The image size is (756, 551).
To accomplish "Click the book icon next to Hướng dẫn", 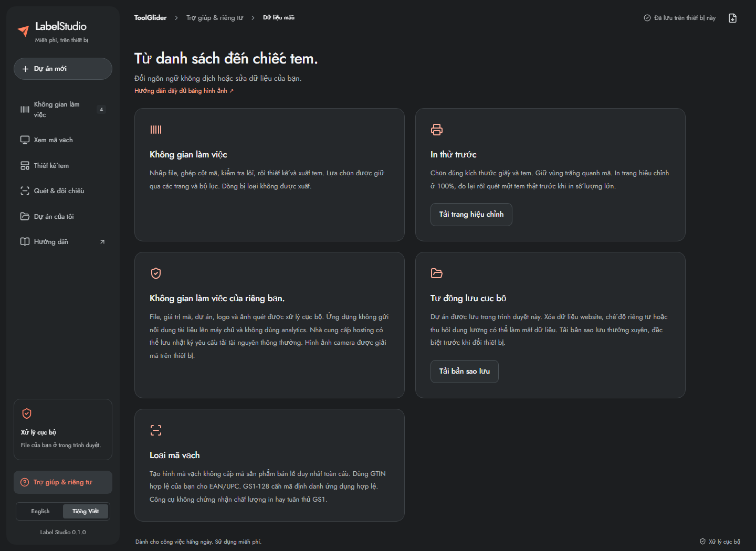I will (25, 242).
